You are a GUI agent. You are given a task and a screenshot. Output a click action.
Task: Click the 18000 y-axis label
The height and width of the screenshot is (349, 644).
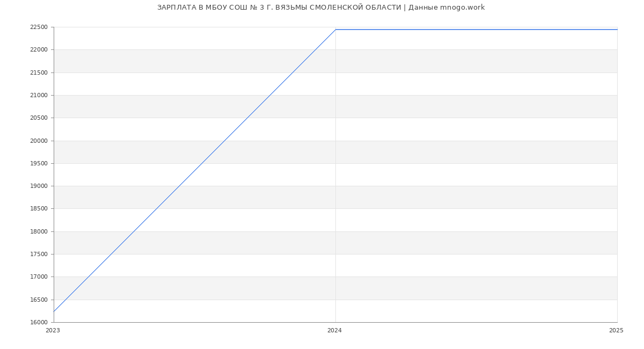[39, 232]
